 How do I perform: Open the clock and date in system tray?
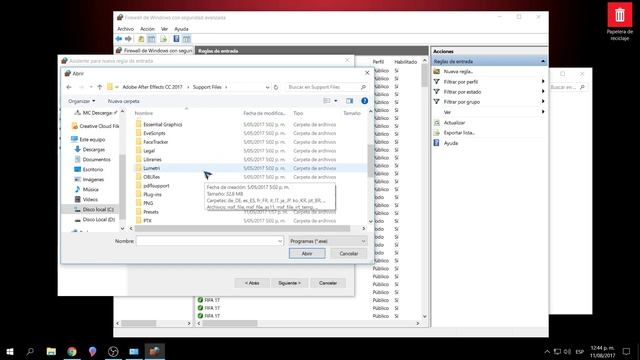602,351
